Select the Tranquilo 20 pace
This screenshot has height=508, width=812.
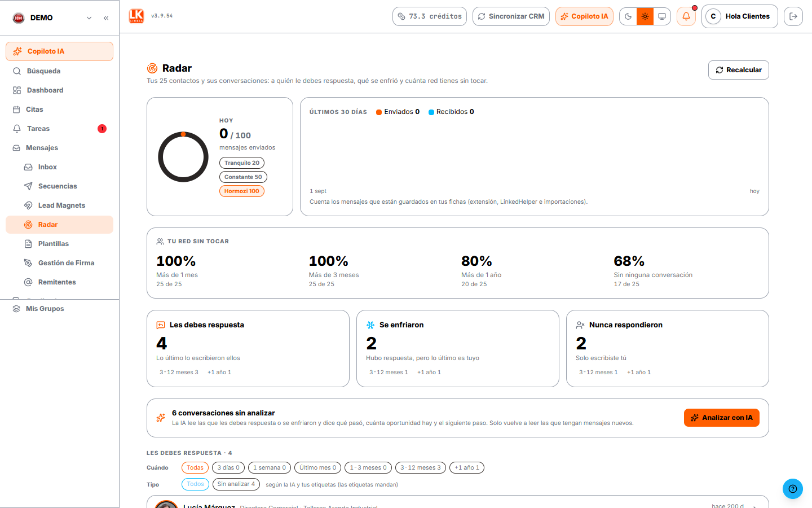pos(242,163)
